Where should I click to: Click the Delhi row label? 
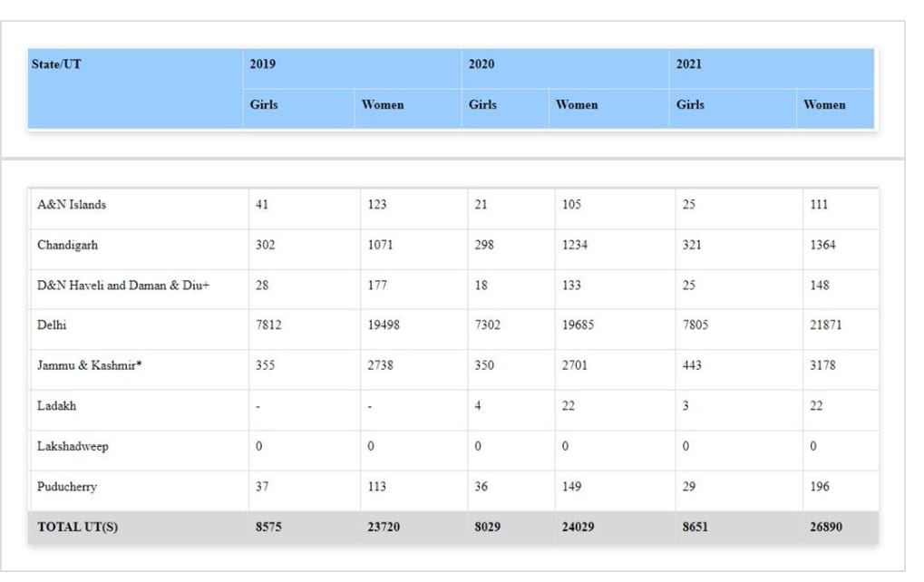coord(53,325)
